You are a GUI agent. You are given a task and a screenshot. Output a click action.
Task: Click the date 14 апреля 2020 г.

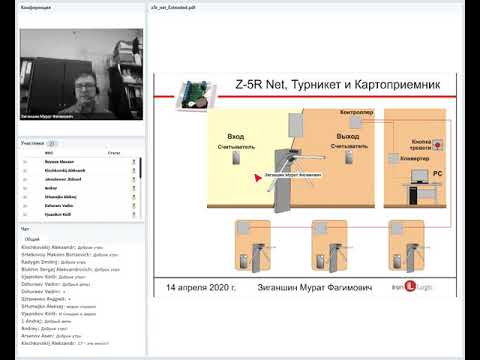coord(201,287)
